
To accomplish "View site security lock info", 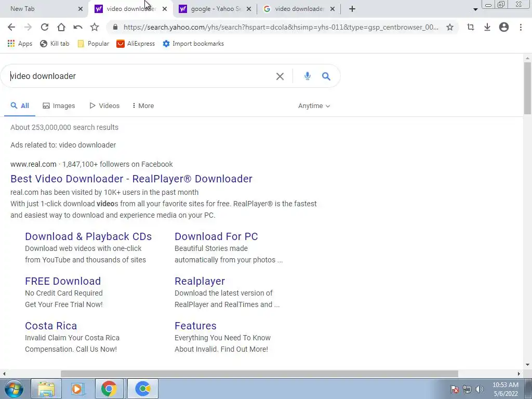I will pyautogui.click(x=115, y=27).
